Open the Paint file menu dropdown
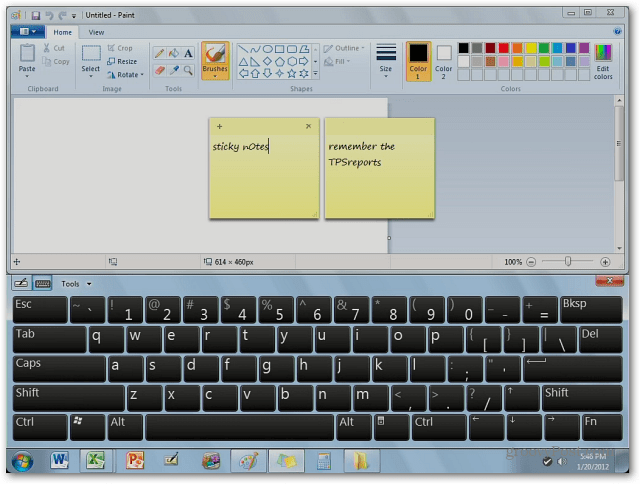This screenshot has width=640, height=484. [x=28, y=31]
